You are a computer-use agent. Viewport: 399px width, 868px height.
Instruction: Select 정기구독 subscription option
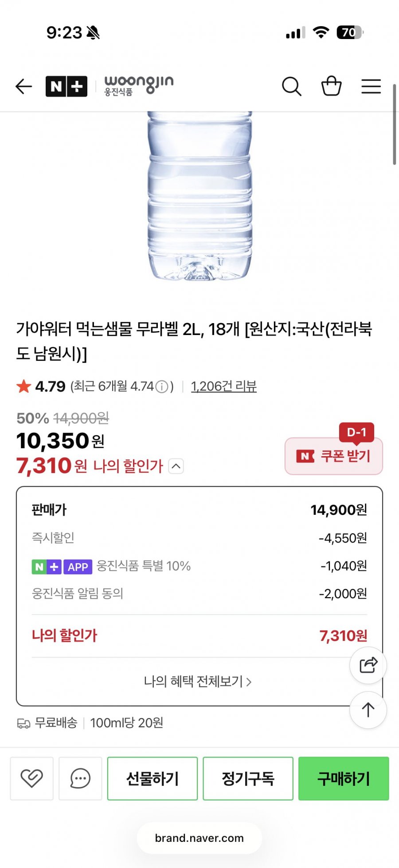(x=248, y=778)
